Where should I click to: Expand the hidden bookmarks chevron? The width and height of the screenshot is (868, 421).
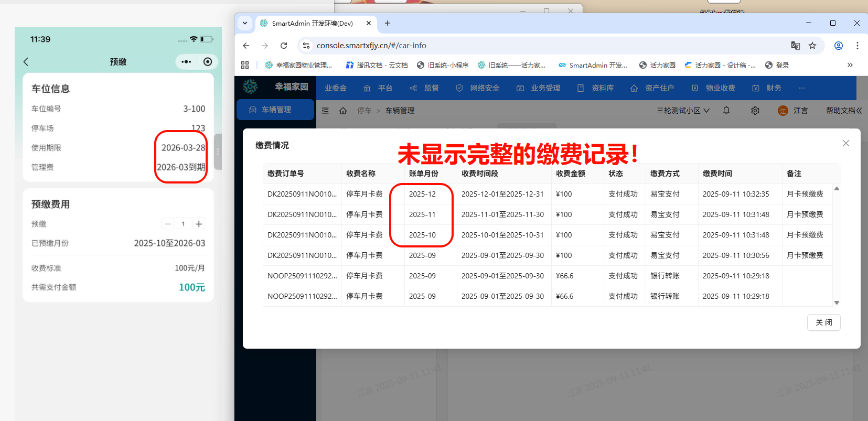(x=850, y=65)
